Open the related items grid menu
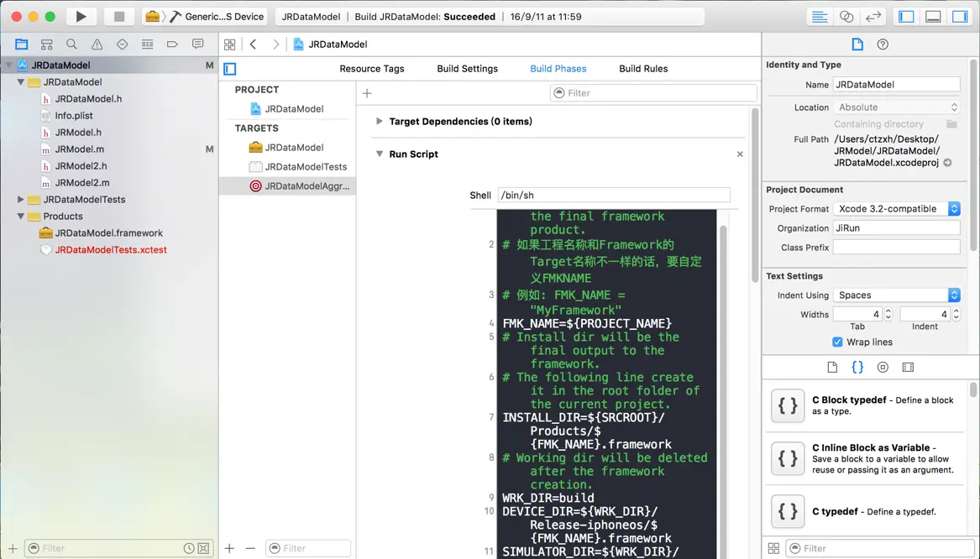Viewport: 980px width, 559px height. (x=230, y=44)
